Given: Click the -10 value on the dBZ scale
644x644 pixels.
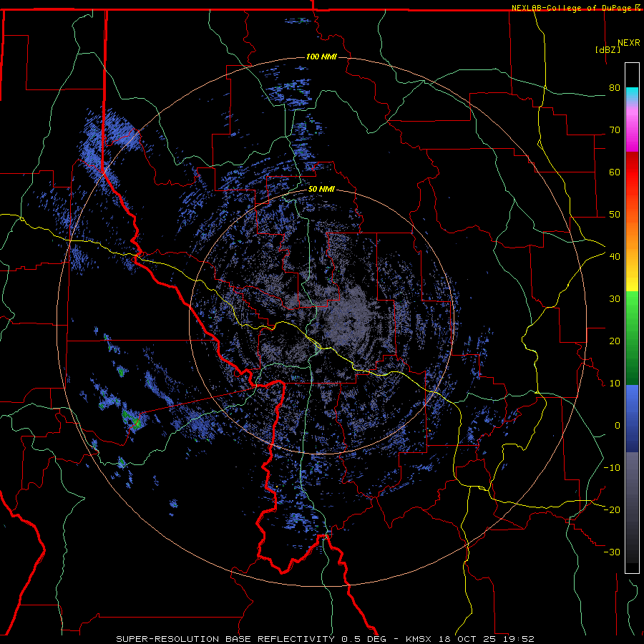Looking at the screenshot, I should 612,468.
